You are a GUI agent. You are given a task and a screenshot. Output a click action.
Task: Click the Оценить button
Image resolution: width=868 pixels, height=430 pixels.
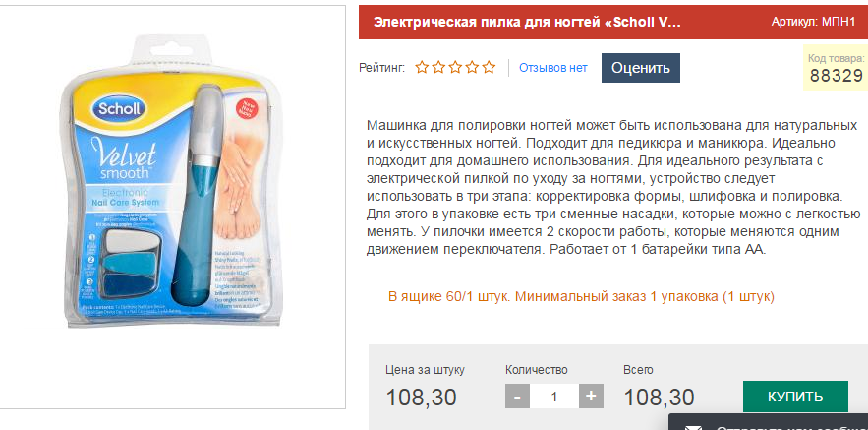tap(641, 68)
